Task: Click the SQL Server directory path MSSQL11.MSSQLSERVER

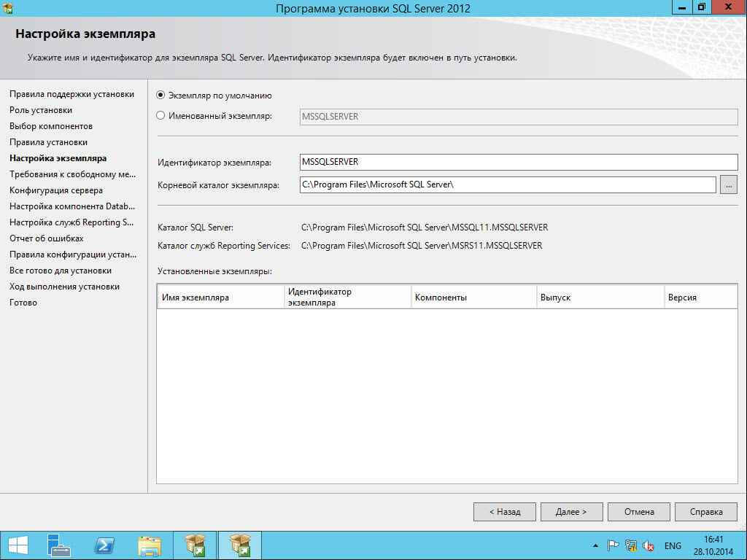Action: (425, 227)
